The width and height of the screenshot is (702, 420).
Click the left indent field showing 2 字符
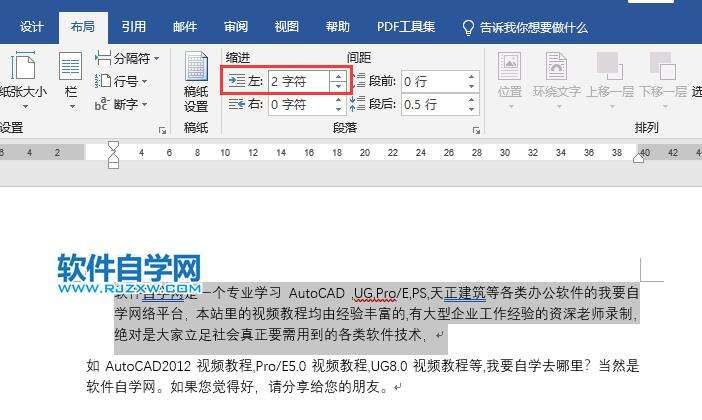click(299, 81)
